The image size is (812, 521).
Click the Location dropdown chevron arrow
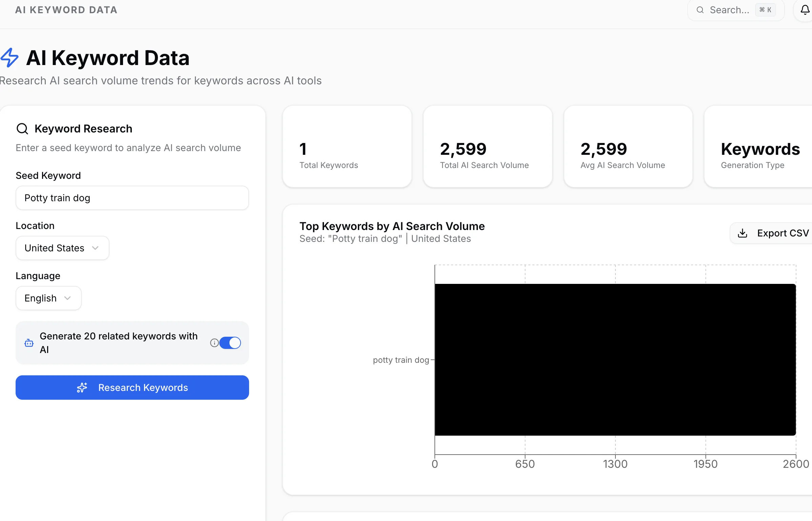(x=96, y=248)
